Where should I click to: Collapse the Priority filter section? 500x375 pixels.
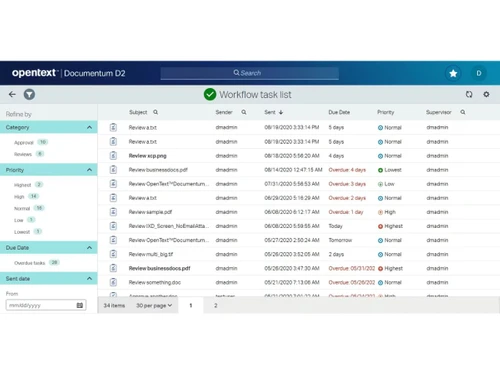pos(89,170)
